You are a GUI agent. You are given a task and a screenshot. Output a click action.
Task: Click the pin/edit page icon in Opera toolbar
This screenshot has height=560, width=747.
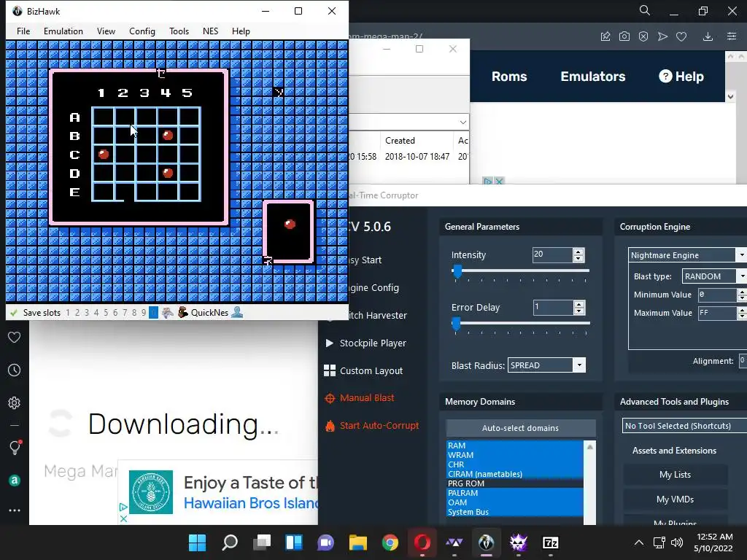coord(605,36)
